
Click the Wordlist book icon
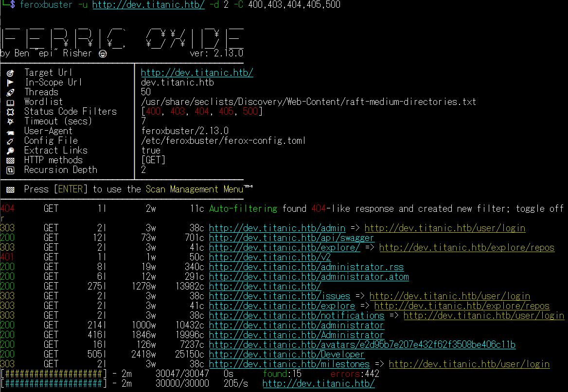click(10, 102)
